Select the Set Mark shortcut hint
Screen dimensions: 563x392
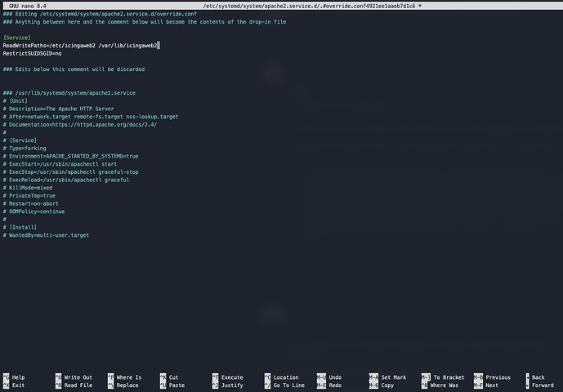coord(394,377)
